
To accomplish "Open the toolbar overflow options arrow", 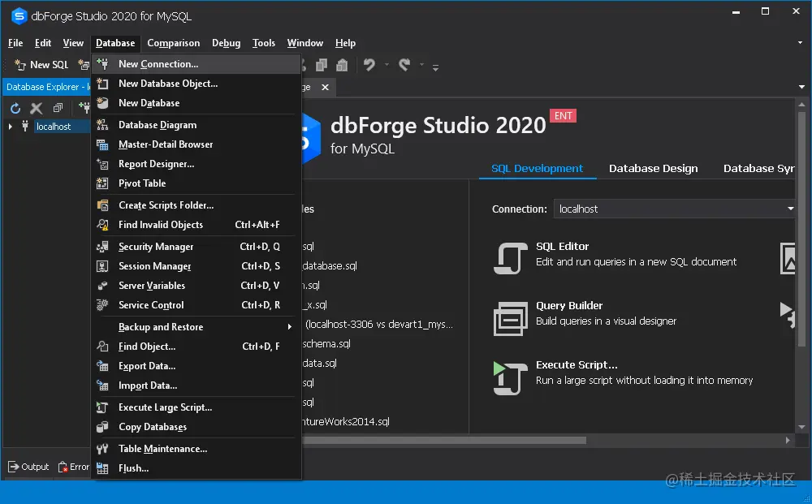I will tap(435, 67).
